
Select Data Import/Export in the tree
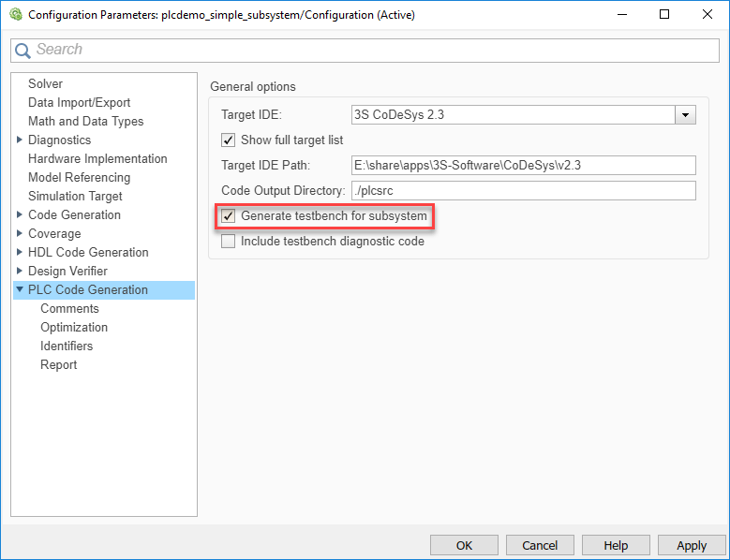(x=79, y=102)
